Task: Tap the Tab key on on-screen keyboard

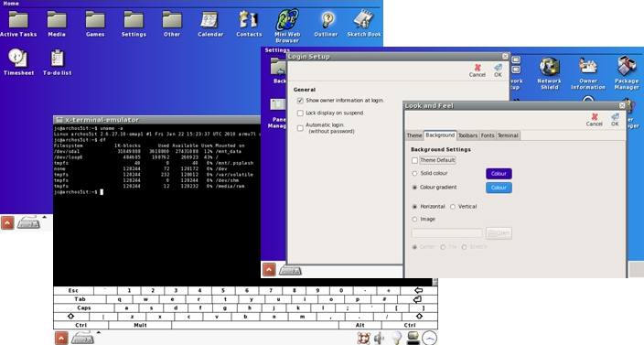Action: point(80,299)
